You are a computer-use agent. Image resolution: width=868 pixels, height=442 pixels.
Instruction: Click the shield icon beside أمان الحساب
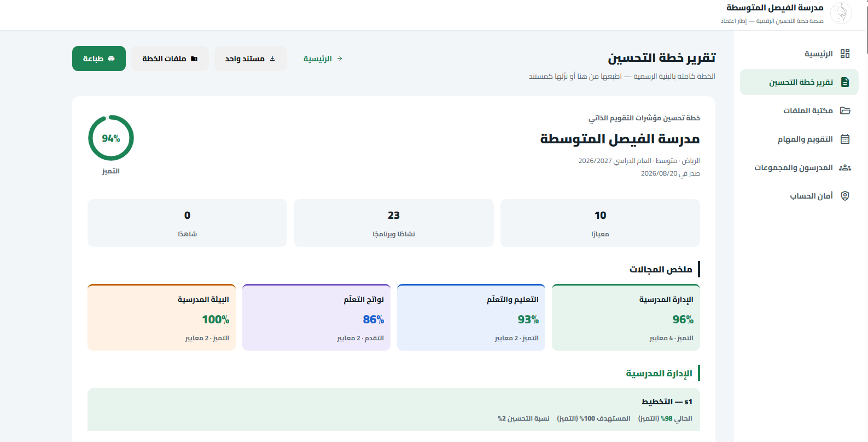coord(845,196)
